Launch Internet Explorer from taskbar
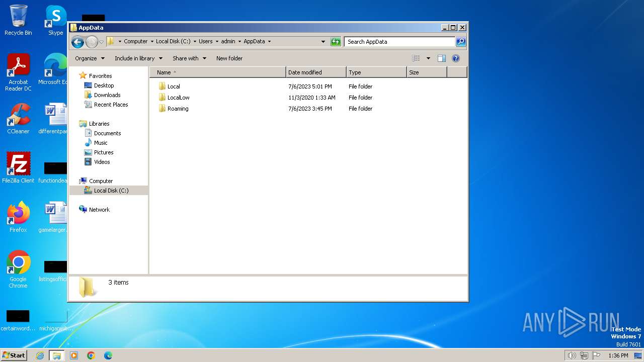Image resolution: width=644 pixels, height=362 pixels. [x=40, y=355]
